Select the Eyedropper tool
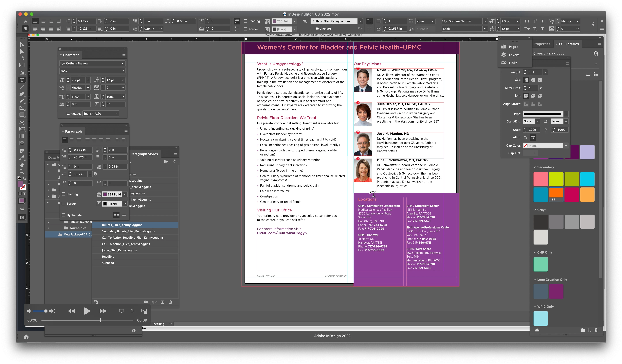 22,158
